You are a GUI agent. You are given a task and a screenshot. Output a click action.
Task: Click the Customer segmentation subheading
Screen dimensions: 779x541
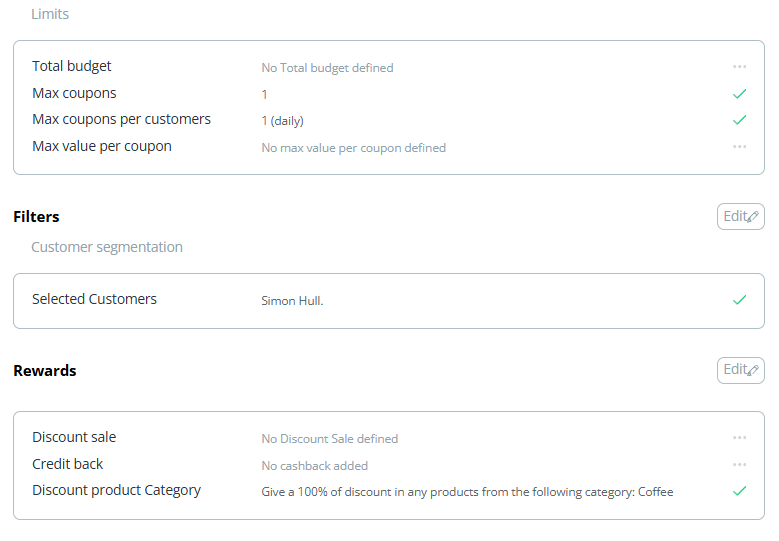[107, 247]
